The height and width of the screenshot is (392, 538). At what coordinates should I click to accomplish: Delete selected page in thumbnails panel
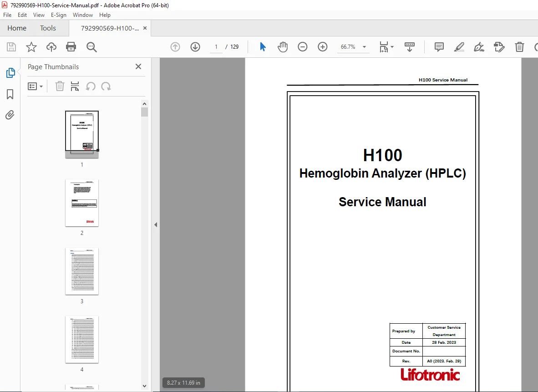pos(60,86)
